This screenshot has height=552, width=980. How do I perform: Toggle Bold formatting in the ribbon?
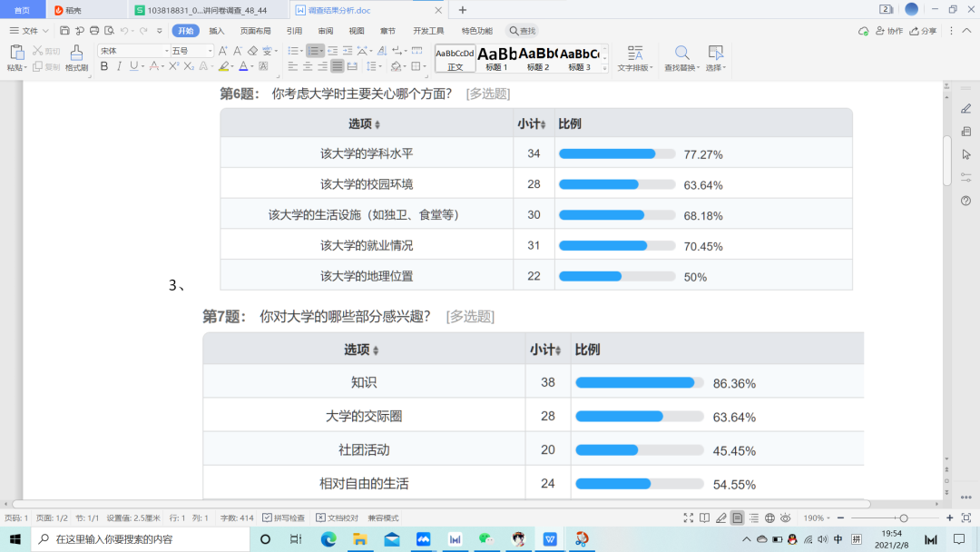[104, 66]
